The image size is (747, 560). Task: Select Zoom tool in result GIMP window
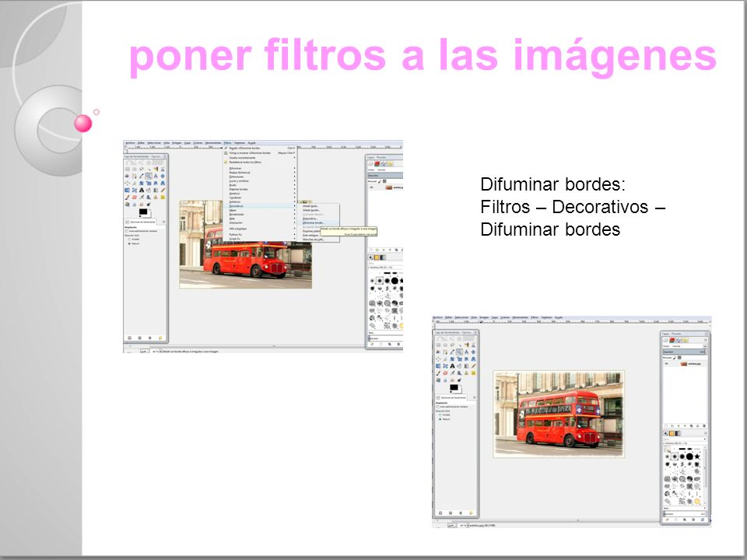pyautogui.click(x=459, y=352)
